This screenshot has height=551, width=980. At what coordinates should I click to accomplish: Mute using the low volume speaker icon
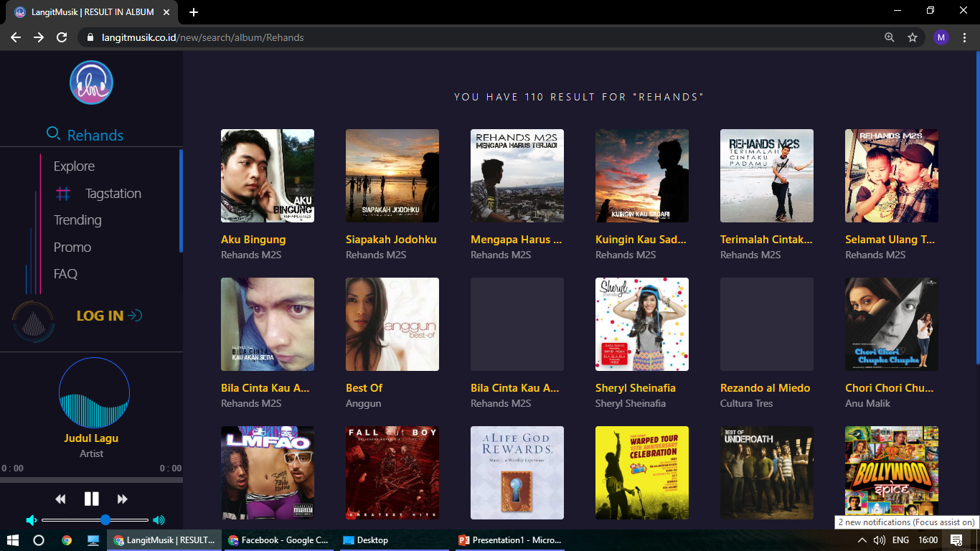point(31,519)
